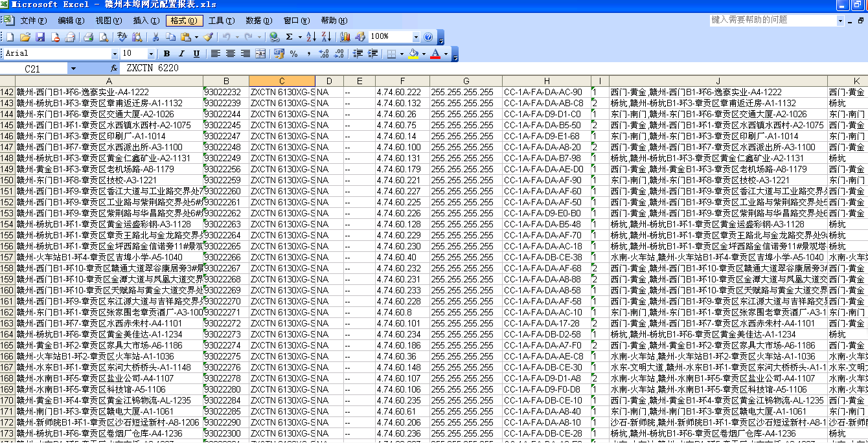This screenshot has height=443, width=868.
Task: Click the E-mail icon in the toolbar
Action: point(70,37)
